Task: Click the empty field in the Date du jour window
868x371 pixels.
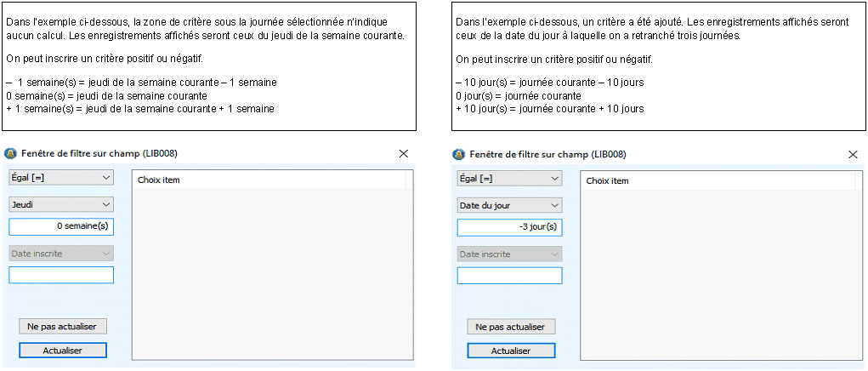Action: tap(509, 276)
